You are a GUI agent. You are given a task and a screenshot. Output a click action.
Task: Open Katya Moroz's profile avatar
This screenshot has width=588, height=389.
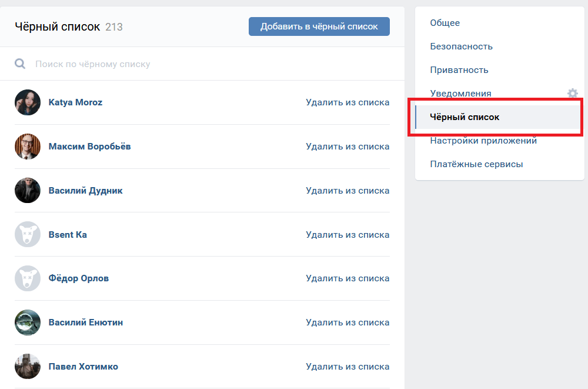(x=28, y=102)
